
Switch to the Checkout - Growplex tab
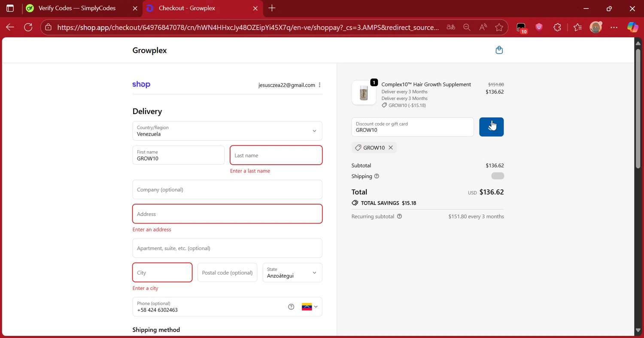[193, 8]
